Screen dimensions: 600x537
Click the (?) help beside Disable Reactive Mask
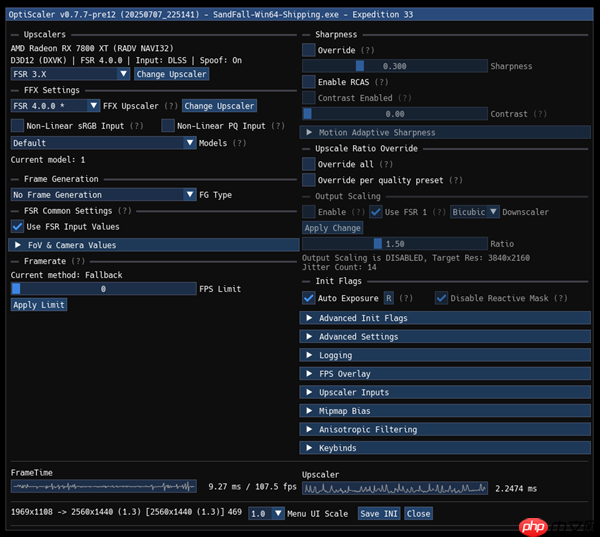point(561,298)
